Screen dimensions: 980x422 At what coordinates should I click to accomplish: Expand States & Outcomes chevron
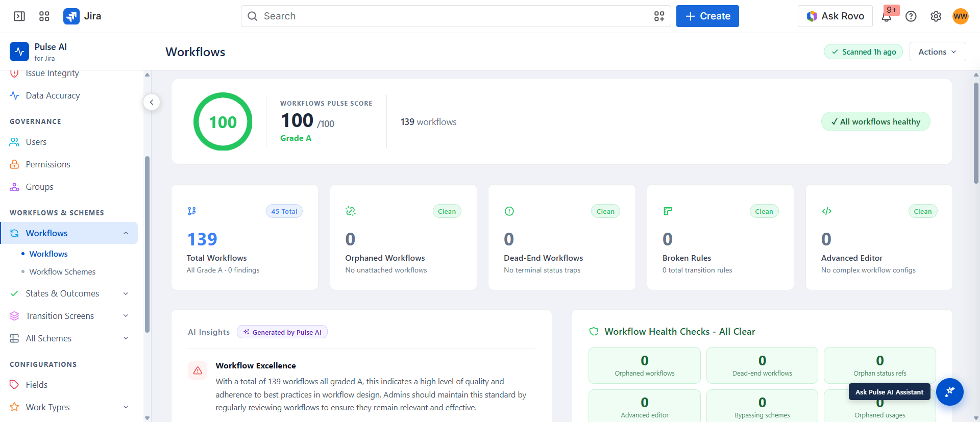coord(126,293)
